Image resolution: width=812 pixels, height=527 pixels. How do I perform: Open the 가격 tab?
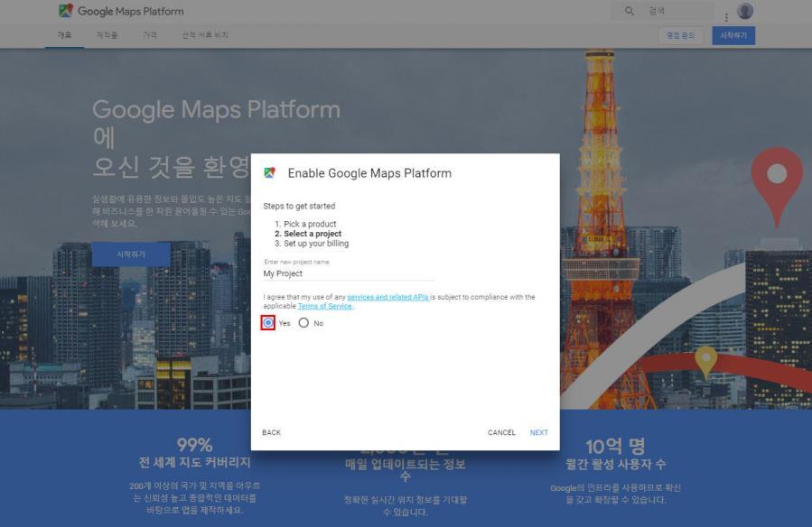(x=149, y=35)
